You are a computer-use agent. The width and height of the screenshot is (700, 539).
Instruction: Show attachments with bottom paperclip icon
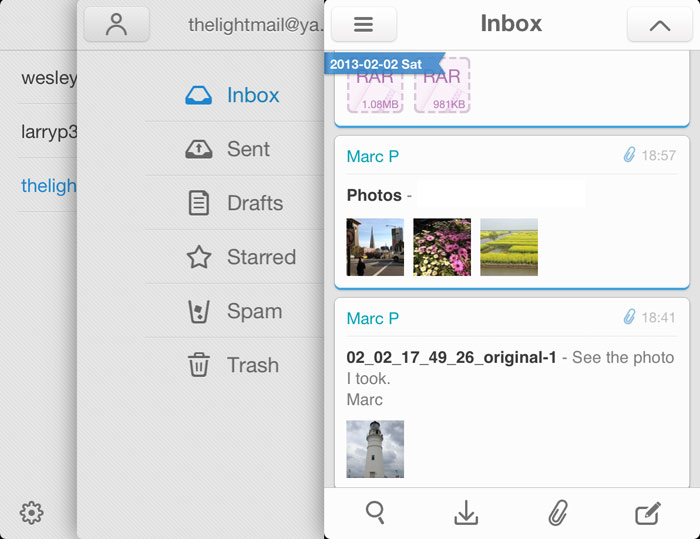[558, 512]
